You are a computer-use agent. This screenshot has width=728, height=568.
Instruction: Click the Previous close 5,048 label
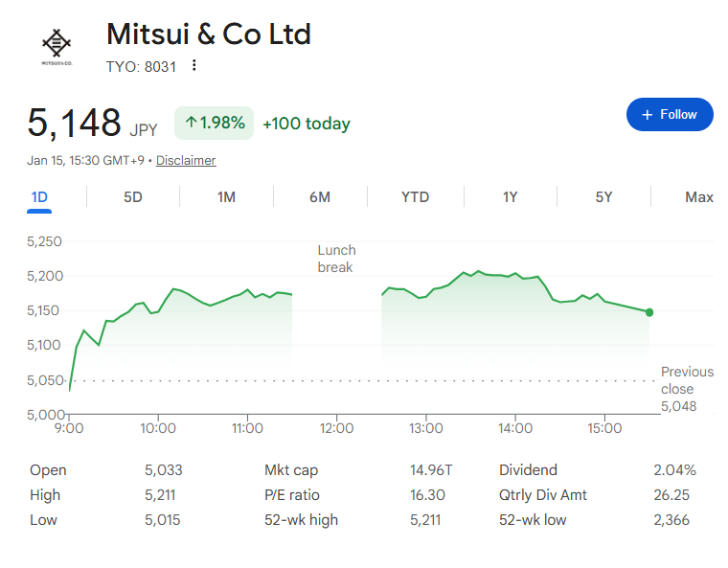point(687,389)
